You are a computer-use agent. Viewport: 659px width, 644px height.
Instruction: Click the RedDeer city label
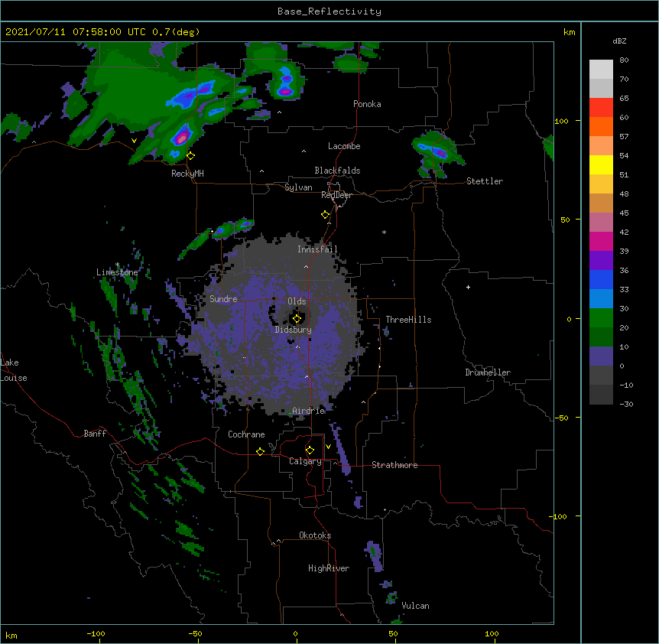(336, 195)
